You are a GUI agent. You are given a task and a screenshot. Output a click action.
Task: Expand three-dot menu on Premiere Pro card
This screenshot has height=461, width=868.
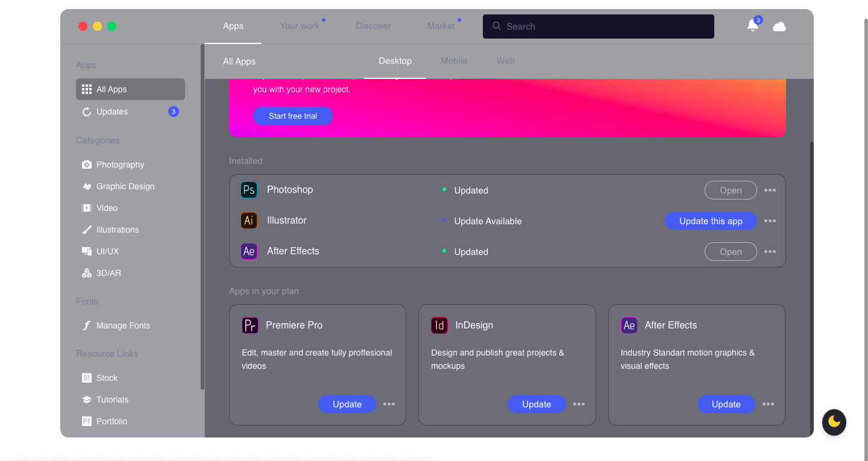click(x=389, y=404)
